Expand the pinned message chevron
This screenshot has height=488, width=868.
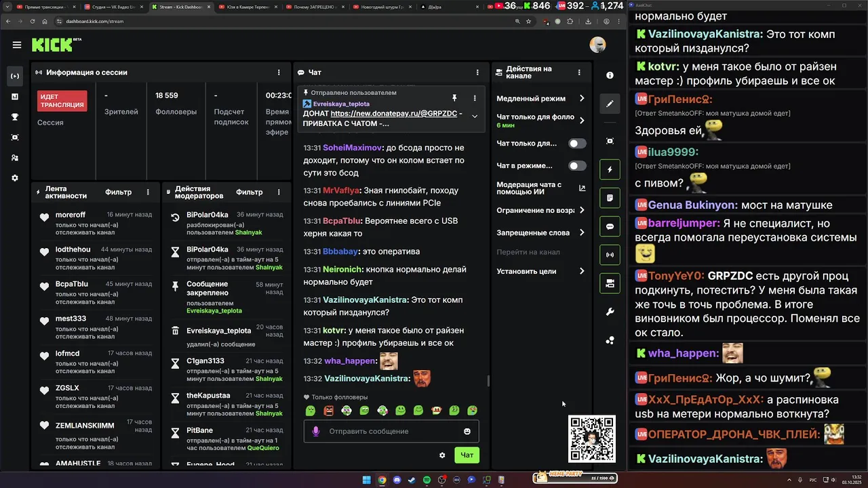point(475,116)
